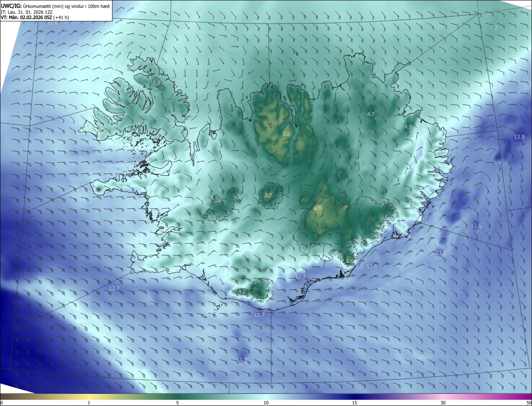Click the 12.5 value label
The image size is (532, 406).
[x=372, y=266]
